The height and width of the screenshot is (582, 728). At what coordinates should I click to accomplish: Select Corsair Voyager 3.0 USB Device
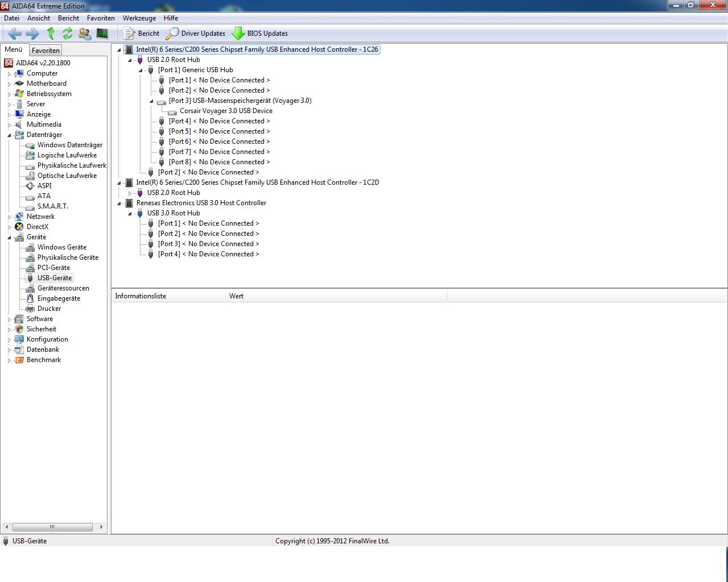(226, 111)
